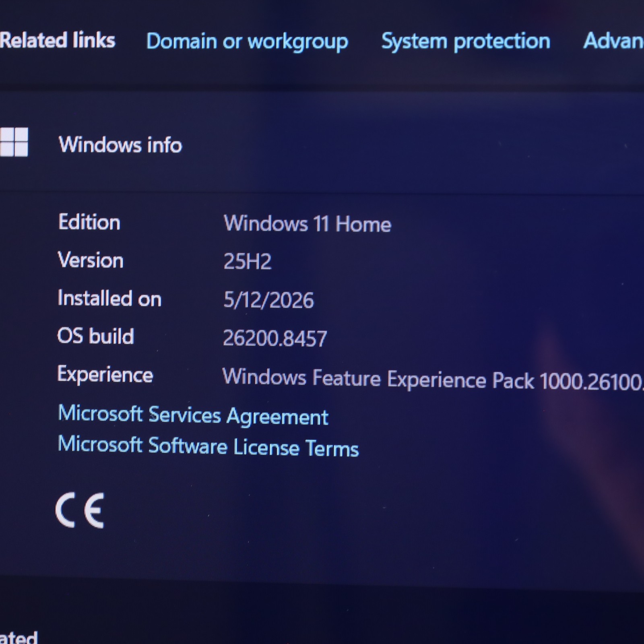Click the 'Experience' label

tap(105, 375)
